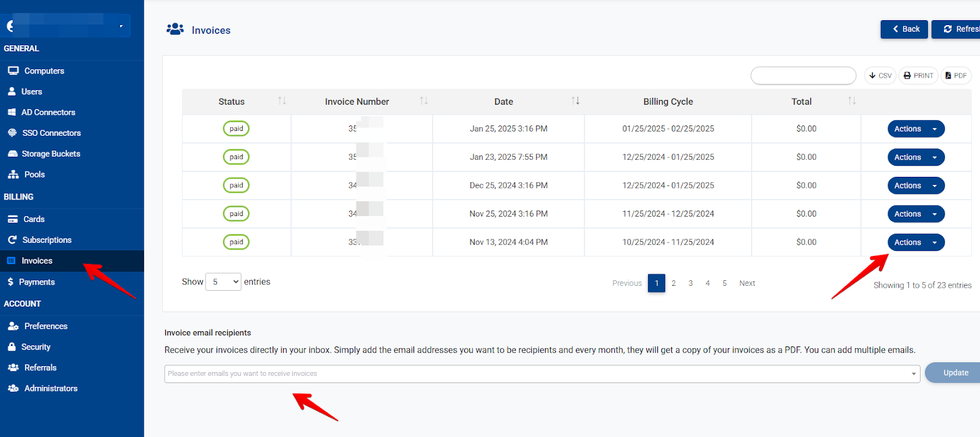Open Preferences in the Account section
This screenshot has width=980, height=437.
45,326
